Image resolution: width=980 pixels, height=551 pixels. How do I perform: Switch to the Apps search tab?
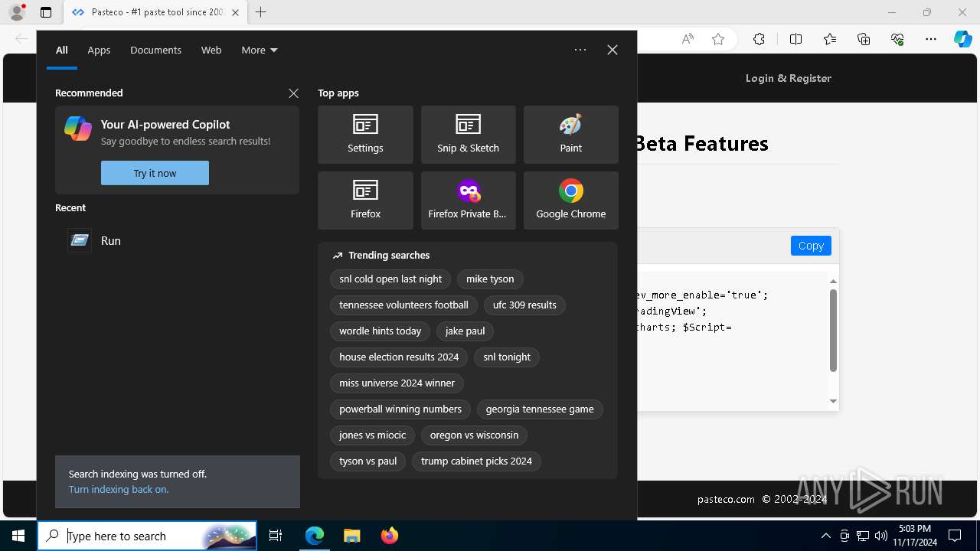pyautogui.click(x=99, y=50)
